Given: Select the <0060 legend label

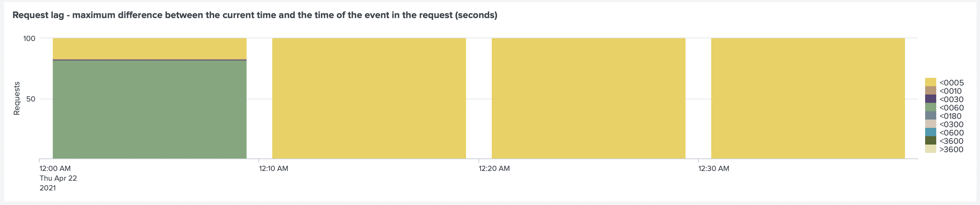Looking at the screenshot, I should point(952,108).
